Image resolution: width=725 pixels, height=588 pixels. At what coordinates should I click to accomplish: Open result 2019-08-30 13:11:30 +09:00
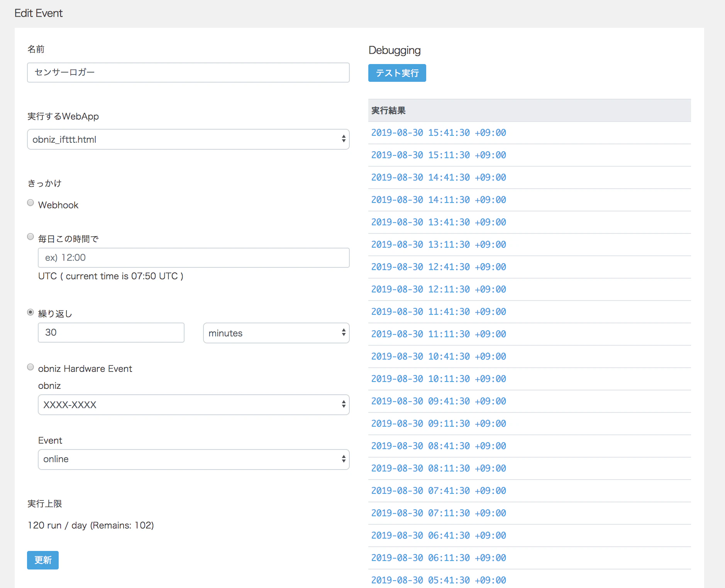(x=439, y=245)
